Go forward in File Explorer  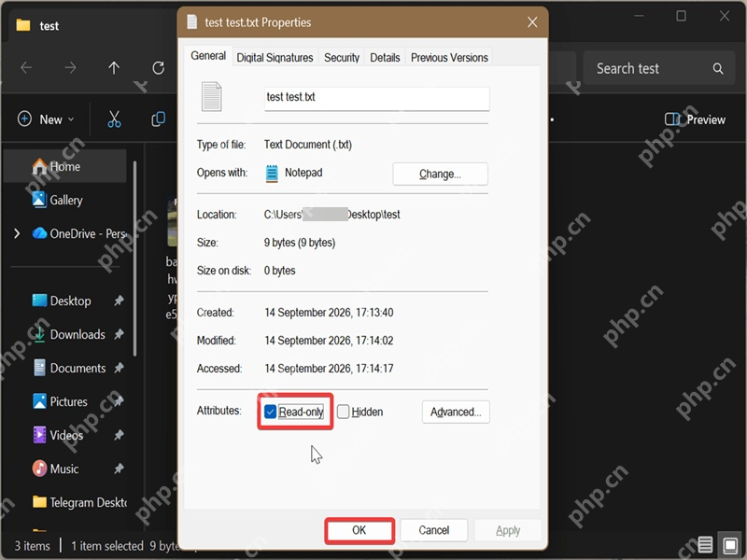click(x=70, y=68)
